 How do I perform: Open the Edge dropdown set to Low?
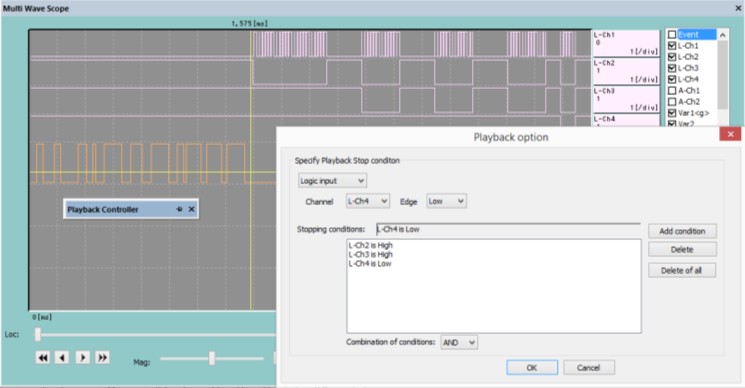[x=446, y=201]
